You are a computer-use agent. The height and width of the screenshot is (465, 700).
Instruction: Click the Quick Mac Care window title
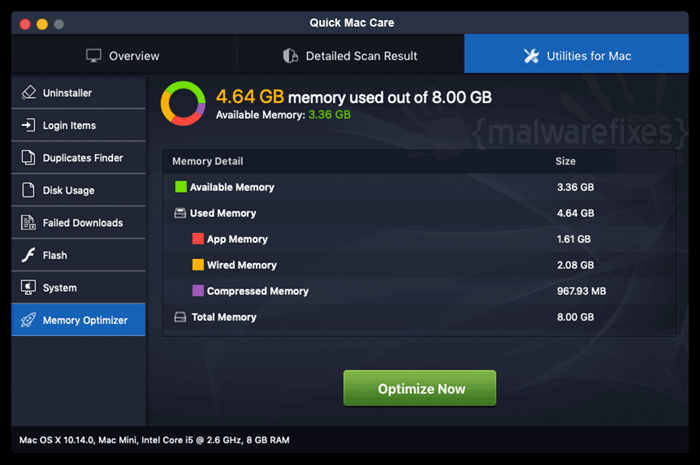(x=352, y=23)
